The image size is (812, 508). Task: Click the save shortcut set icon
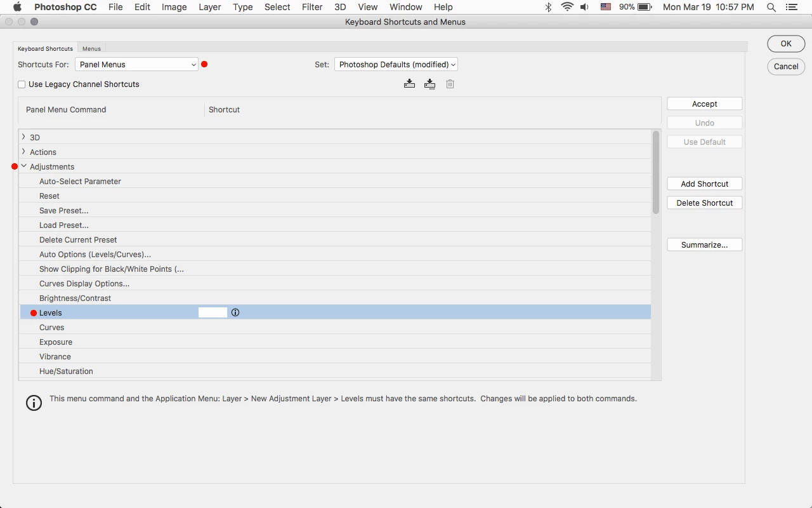click(x=410, y=84)
